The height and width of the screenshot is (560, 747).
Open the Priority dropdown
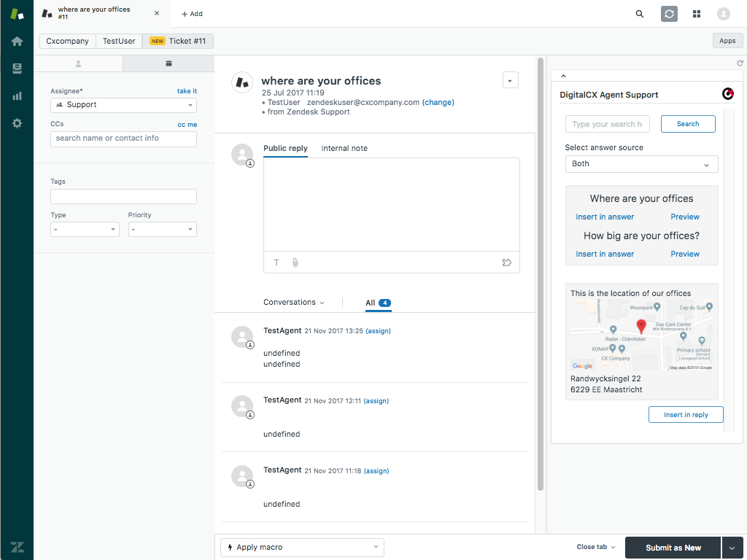coord(162,229)
